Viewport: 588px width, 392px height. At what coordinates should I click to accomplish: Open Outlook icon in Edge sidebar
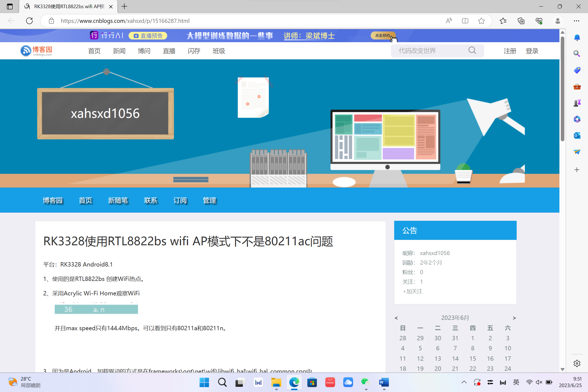(x=577, y=135)
